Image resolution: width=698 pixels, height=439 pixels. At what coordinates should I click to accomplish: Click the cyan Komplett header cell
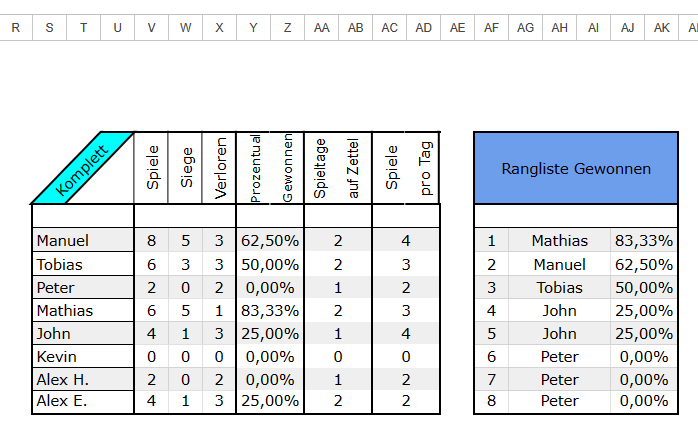[83, 168]
